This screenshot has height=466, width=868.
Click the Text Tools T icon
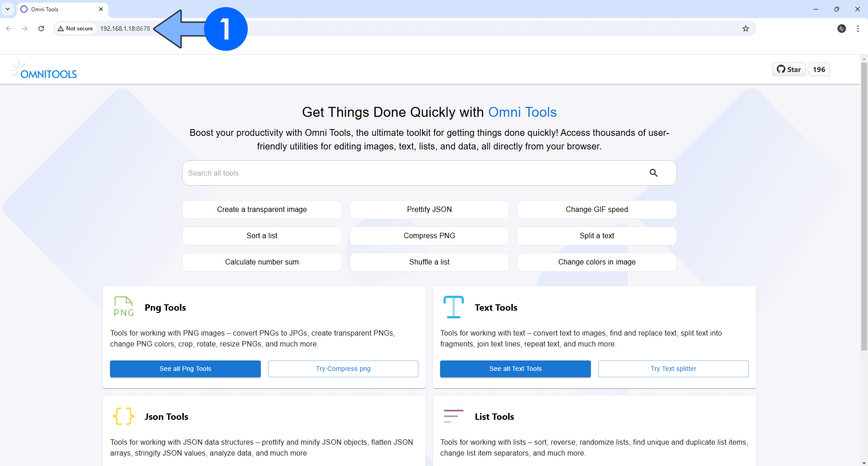[453, 307]
